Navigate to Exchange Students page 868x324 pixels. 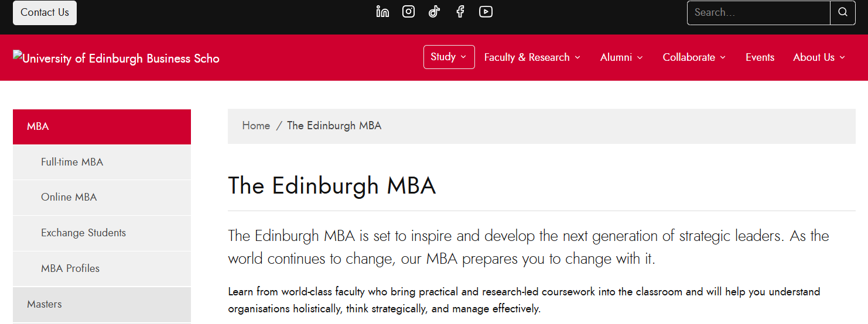click(83, 233)
